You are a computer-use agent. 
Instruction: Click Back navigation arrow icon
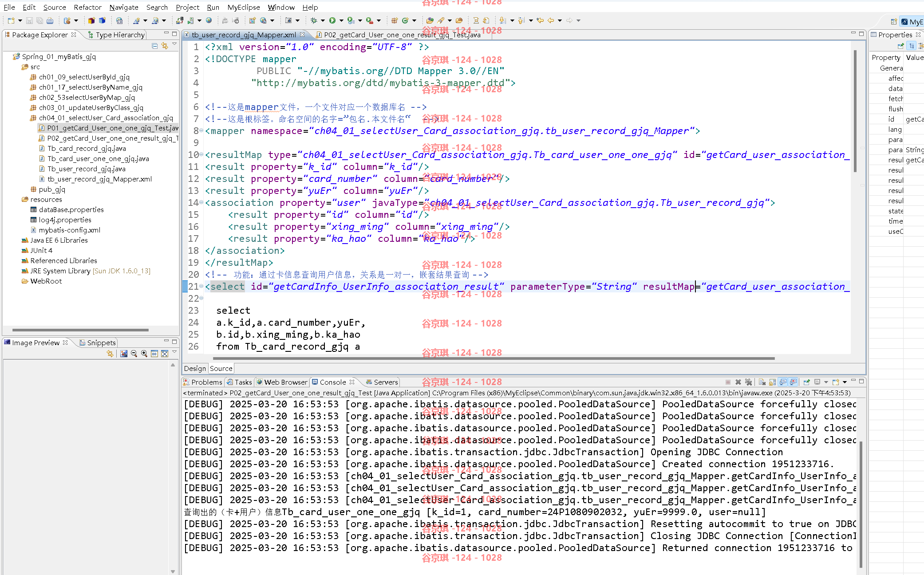[x=551, y=20]
